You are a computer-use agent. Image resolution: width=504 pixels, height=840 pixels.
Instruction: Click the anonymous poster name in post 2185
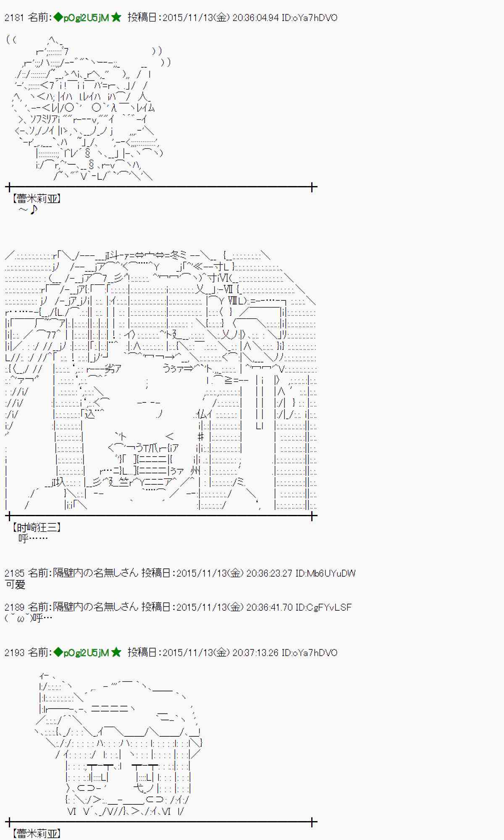click(95, 573)
